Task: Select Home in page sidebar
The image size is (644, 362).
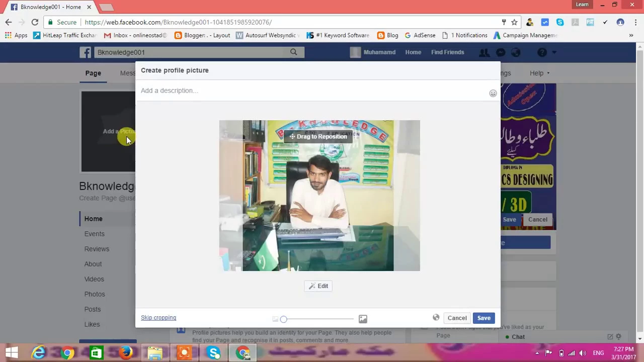Action: (94, 219)
